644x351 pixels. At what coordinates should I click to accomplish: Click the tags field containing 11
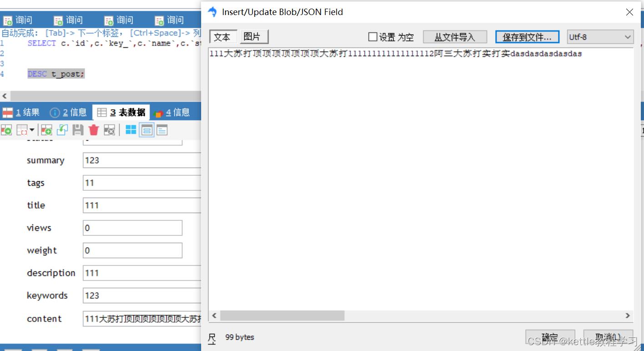point(142,183)
